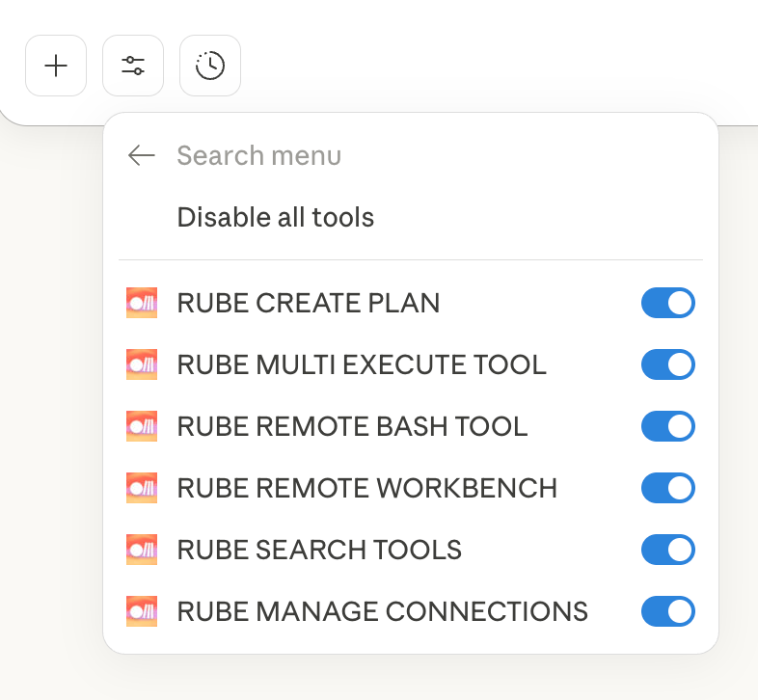Select the RUBE CREATE PLAN label
The image size is (758, 700).
tap(309, 303)
